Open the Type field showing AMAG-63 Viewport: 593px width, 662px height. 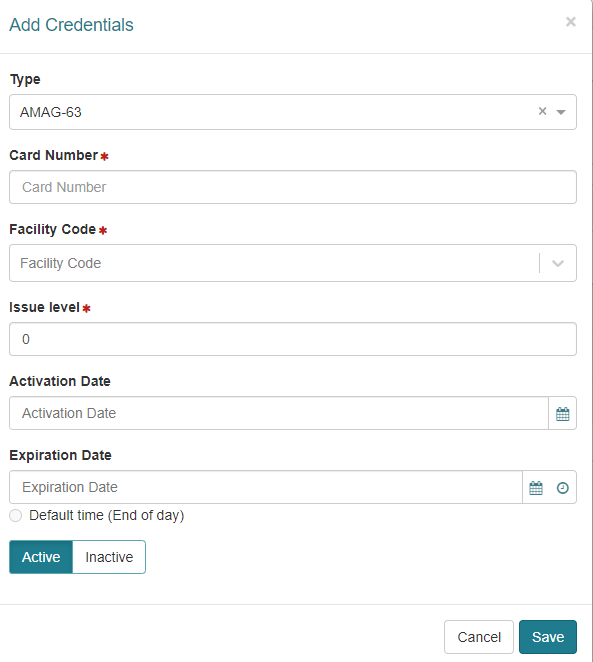pyautogui.click(x=293, y=112)
